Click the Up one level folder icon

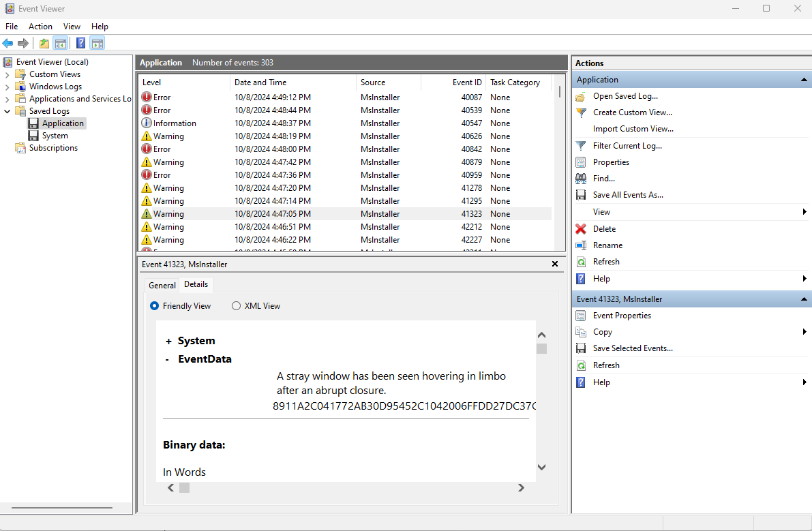point(44,43)
